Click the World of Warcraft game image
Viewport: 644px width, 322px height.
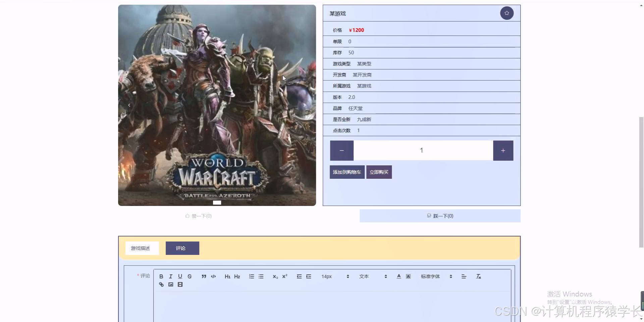click(x=217, y=105)
